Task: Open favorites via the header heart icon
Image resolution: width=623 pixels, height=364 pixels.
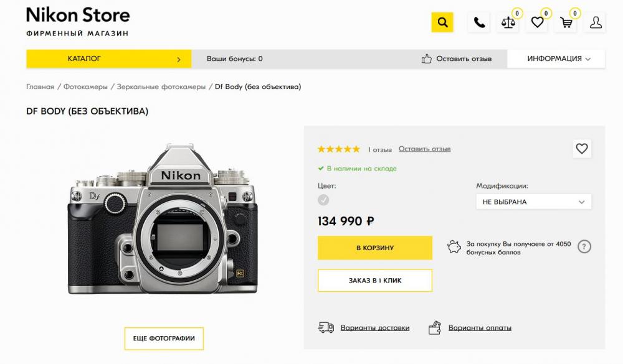Action: point(537,22)
